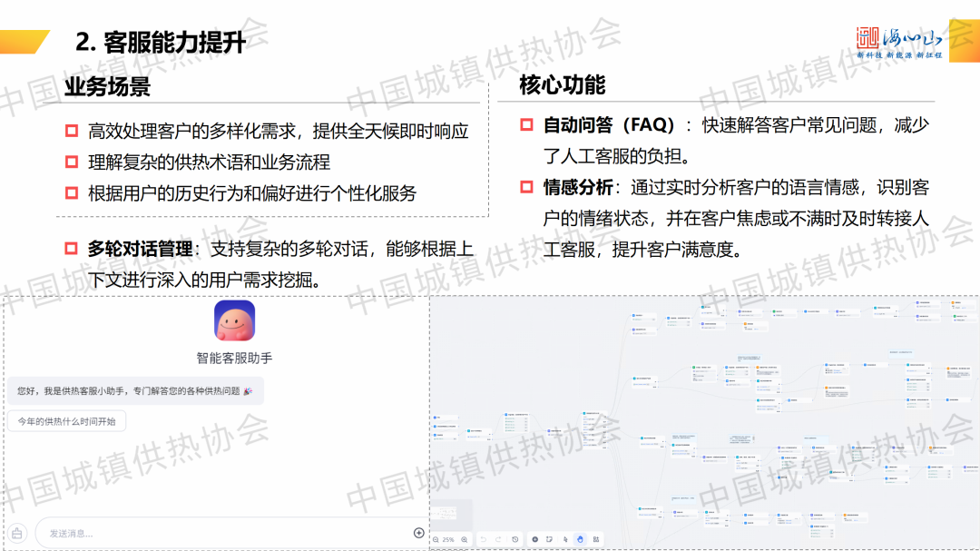Click suggested question 今年的供热什么时间开始

pyautogui.click(x=67, y=421)
